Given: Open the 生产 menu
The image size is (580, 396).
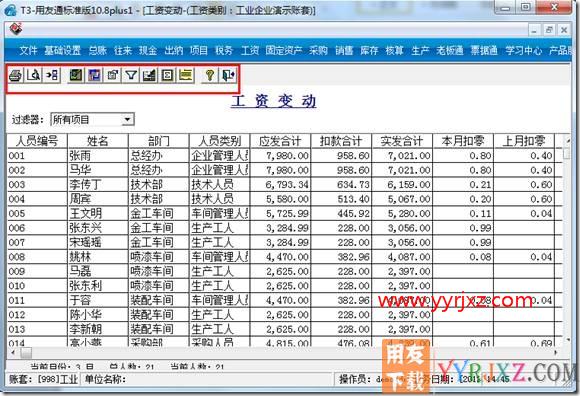Looking at the screenshot, I should tap(420, 50).
